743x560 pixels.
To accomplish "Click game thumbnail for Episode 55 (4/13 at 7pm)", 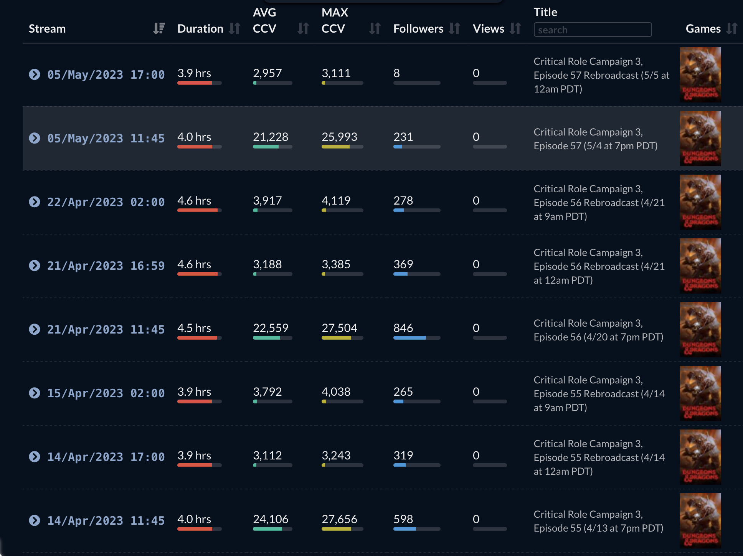I will point(700,521).
